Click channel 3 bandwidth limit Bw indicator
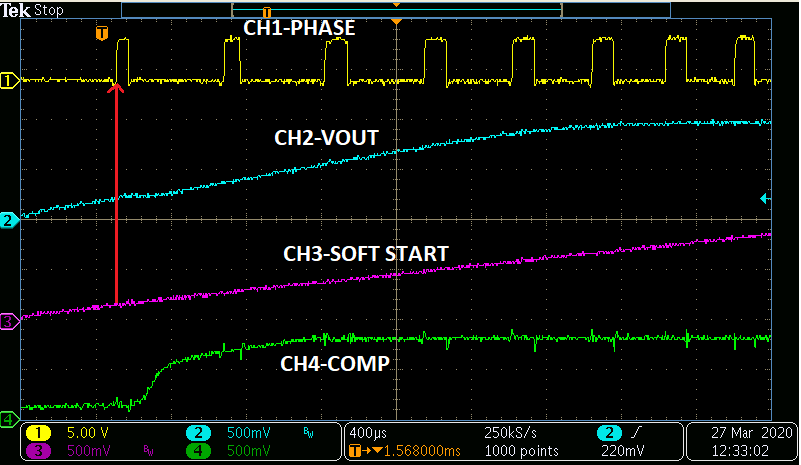The image size is (801, 465). pyautogui.click(x=148, y=451)
